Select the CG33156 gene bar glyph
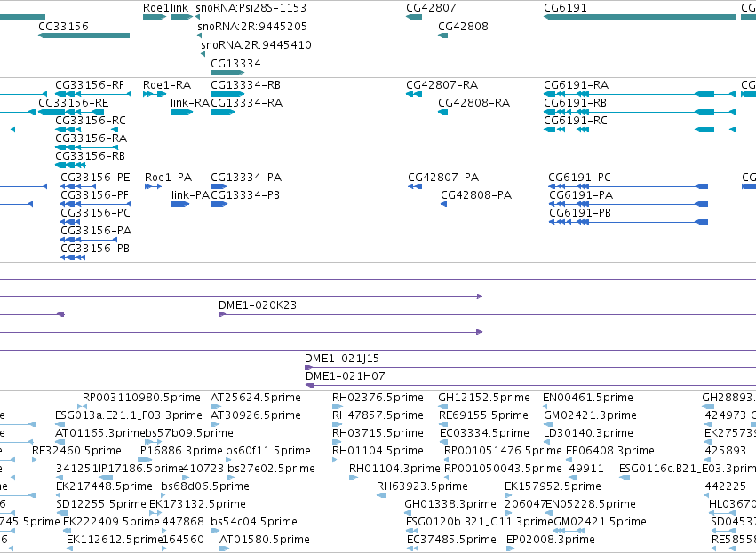This screenshot has height=553, width=756. pos(84,36)
